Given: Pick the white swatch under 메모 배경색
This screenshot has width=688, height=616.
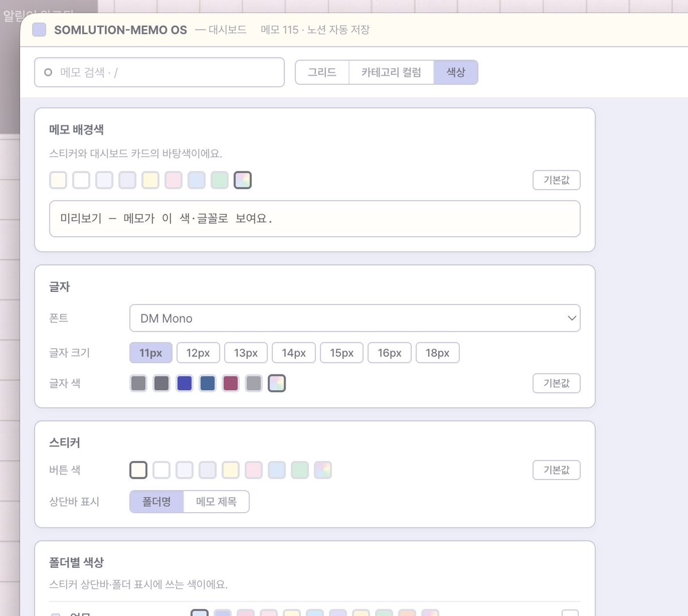Looking at the screenshot, I should coord(81,180).
